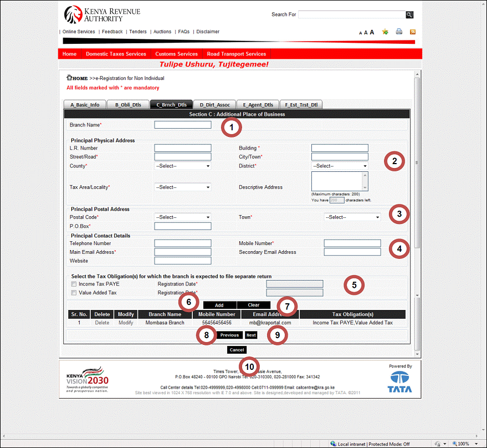Click inside the Branch Name field
This screenshot has width=487, height=448.
[x=182, y=124]
